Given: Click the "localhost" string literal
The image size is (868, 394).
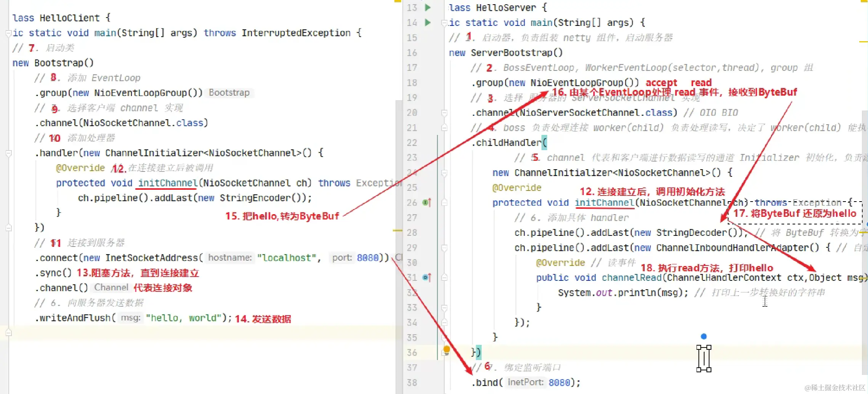Looking at the screenshot, I should 287,258.
